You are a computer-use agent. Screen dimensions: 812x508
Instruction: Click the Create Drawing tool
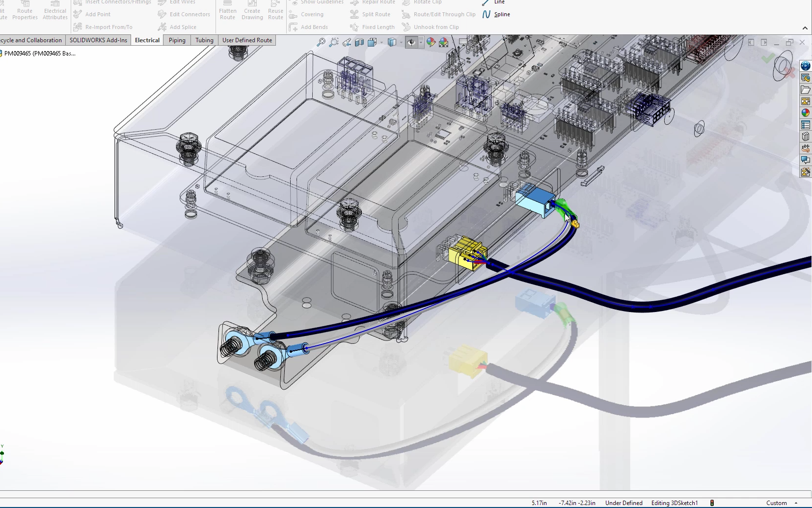click(252, 11)
